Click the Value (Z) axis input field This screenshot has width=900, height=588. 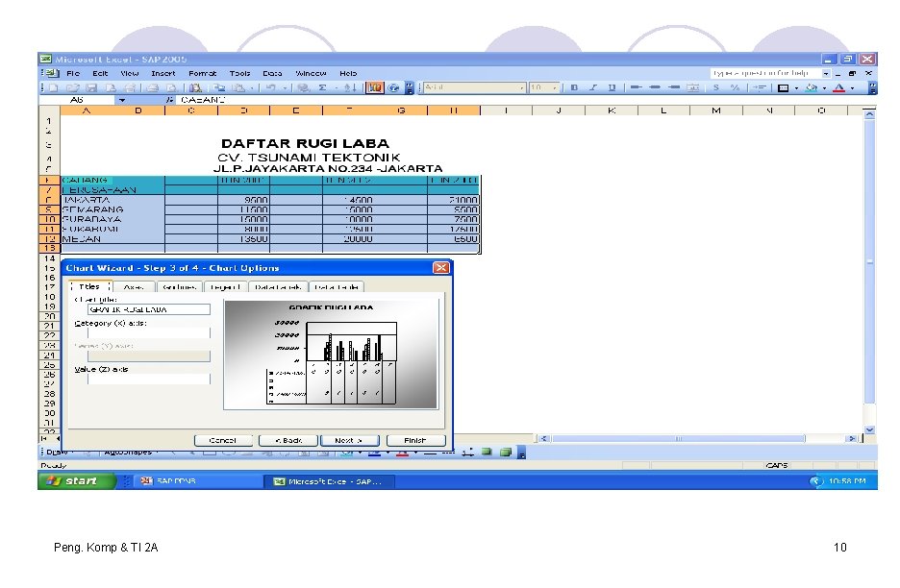(149, 380)
